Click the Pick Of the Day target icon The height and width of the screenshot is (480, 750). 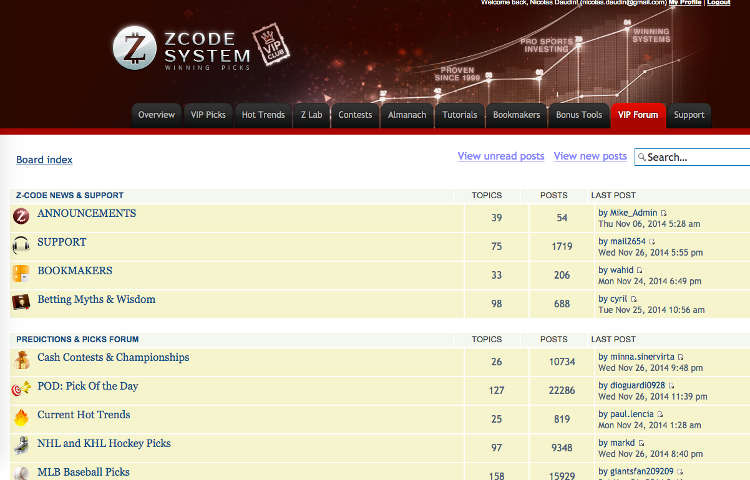tap(21, 389)
